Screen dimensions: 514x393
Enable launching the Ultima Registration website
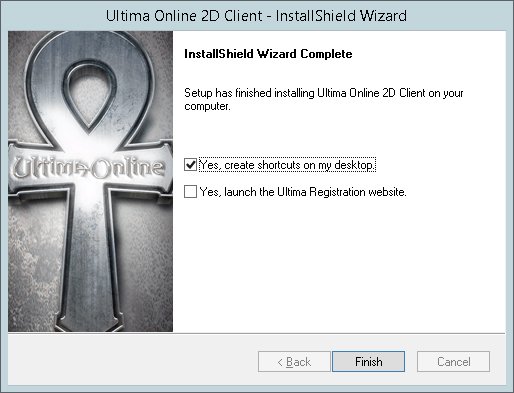point(190,192)
